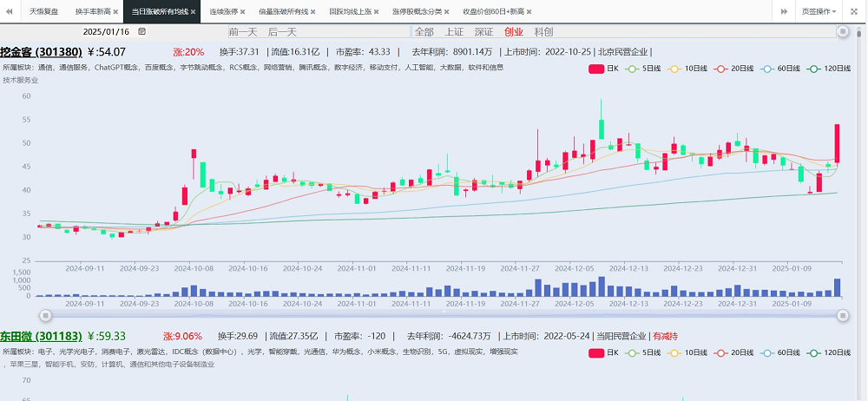Close the 当日涨破所有均线 tab
The image size is (868, 401).
pos(193,11)
